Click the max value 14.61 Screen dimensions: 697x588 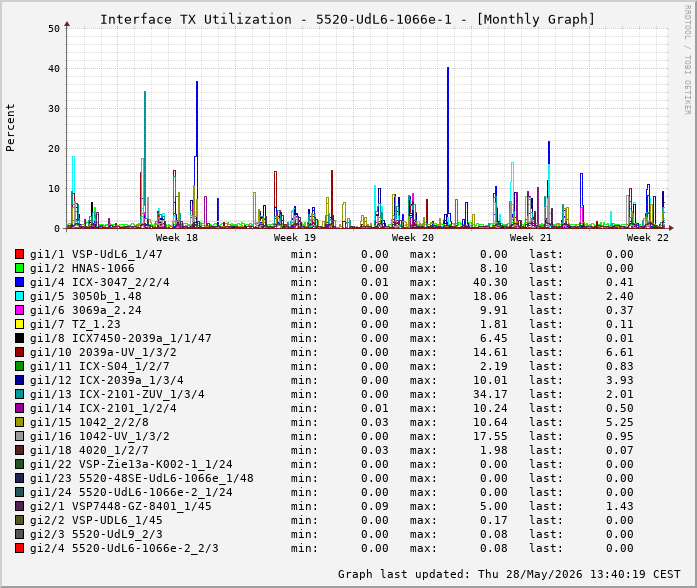(490, 352)
